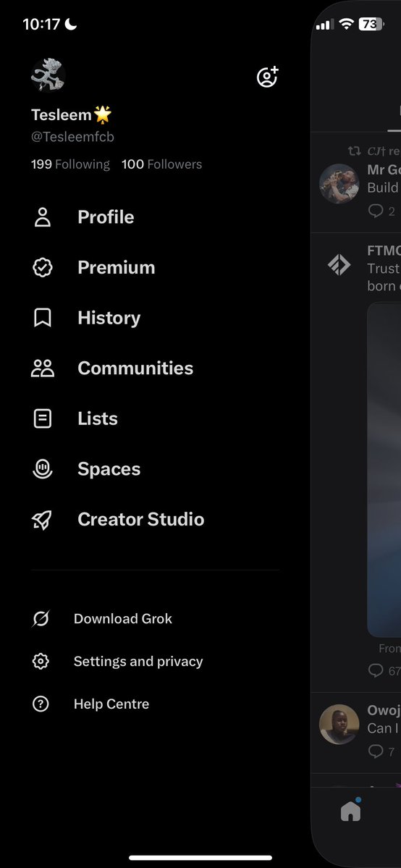View the 100 Followers list
This screenshot has height=868, width=401.
(x=161, y=164)
